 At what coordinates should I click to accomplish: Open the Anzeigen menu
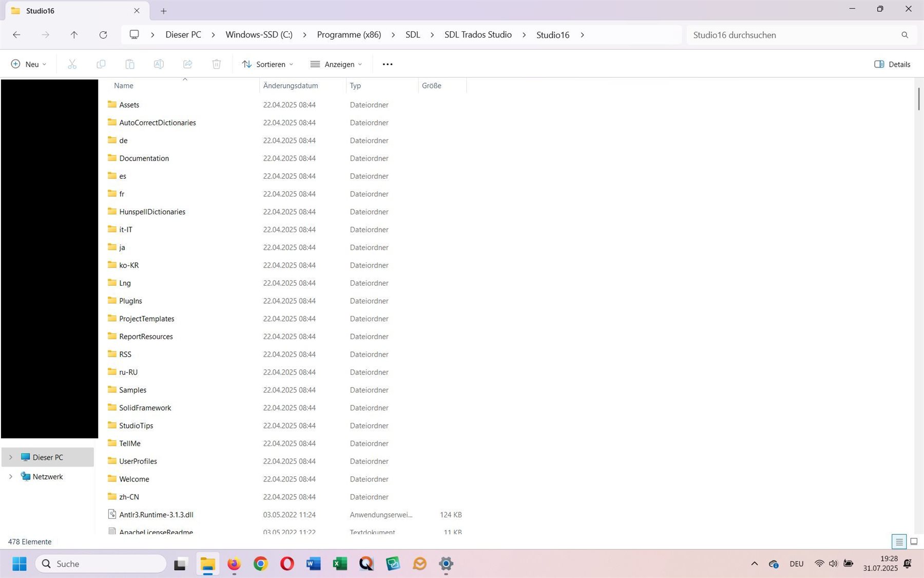coord(336,64)
